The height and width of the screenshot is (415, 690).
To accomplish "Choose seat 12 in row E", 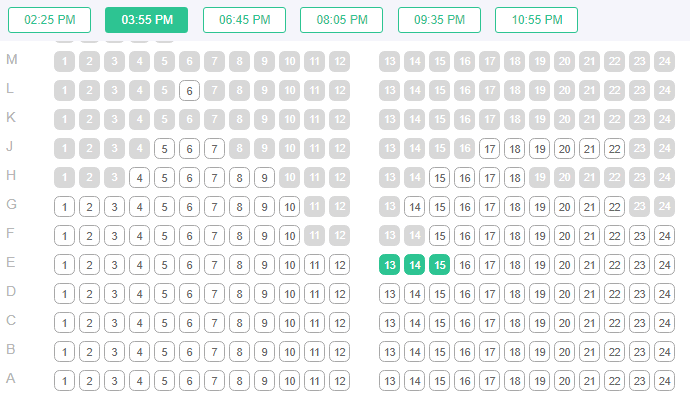I will coord(340,265).
